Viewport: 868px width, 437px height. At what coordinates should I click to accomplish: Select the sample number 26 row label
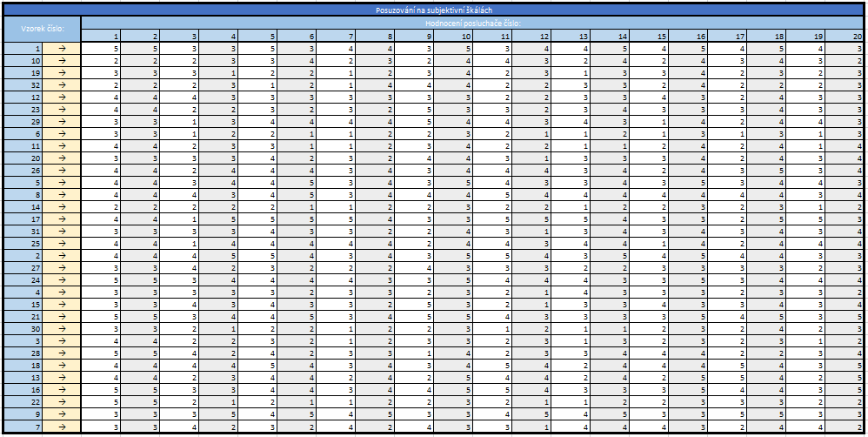[x=23, y=171]
